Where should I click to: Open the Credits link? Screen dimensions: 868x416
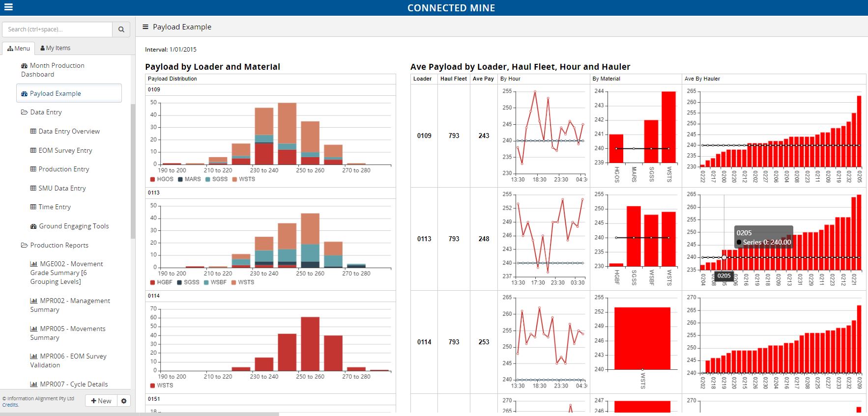coord(10,405)
